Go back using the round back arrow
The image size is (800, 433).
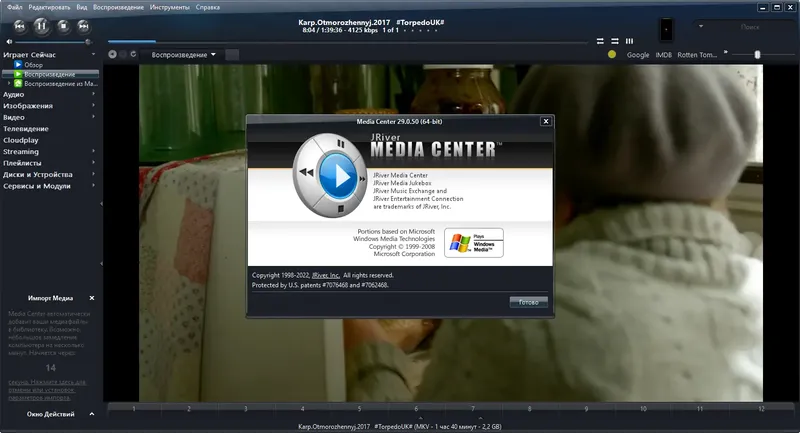[x=112, y=54]
